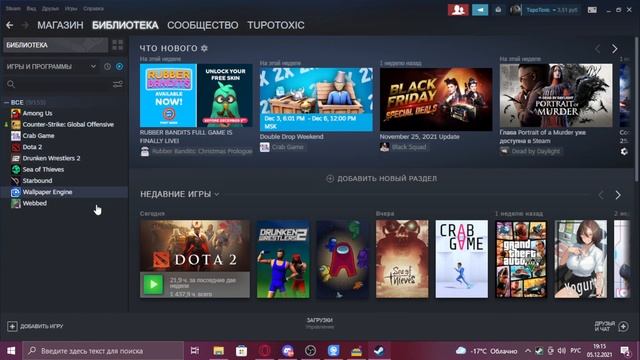Show next What's New items

point(615,49)
